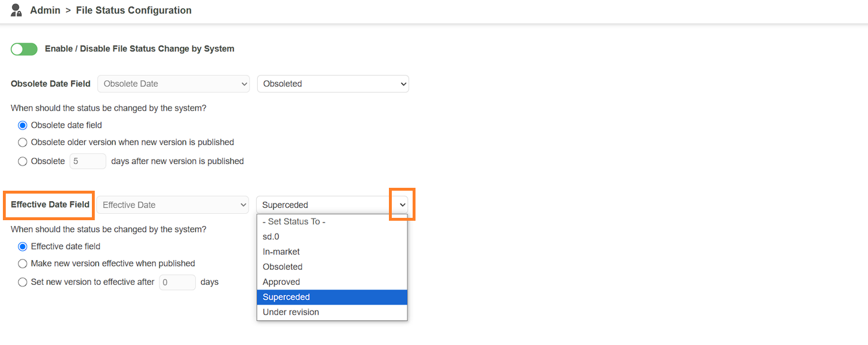Open the Effective Date field dropdown

(x=173, y=205)
